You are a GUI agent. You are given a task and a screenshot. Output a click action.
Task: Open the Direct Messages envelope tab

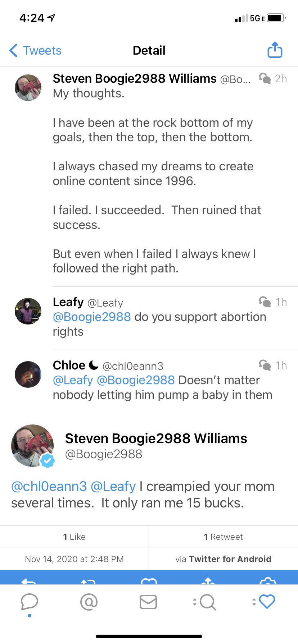(x=148, y=602)
